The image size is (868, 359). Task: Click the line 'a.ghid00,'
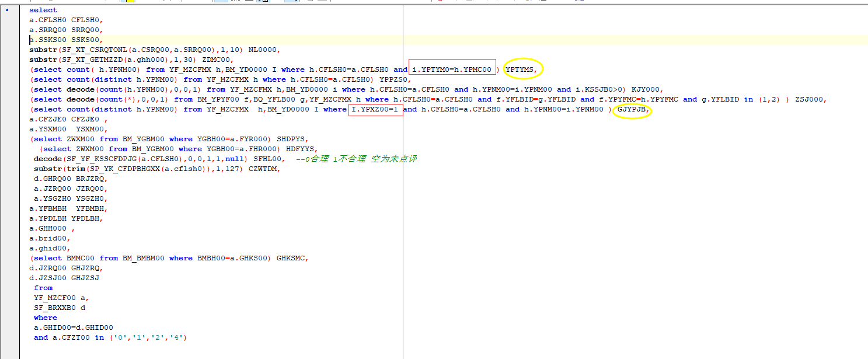click(50, 248)
